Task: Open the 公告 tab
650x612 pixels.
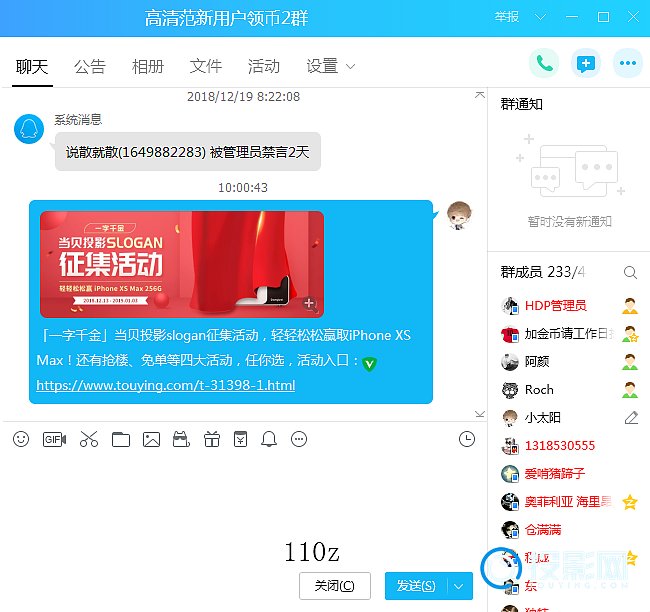Action: pos(90,66)
